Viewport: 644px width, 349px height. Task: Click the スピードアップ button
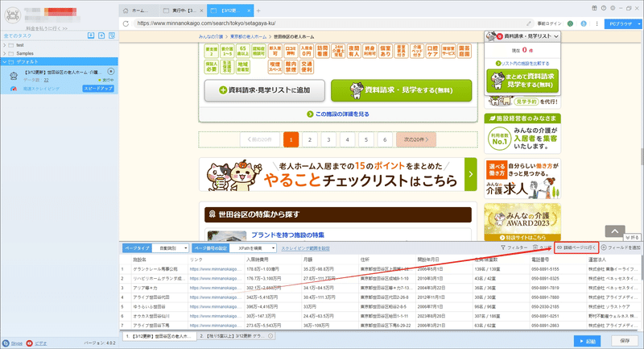click(98, 89)
